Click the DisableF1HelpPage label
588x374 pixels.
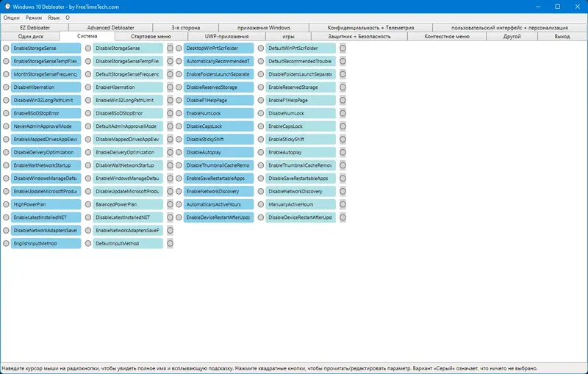pos(218,101)
